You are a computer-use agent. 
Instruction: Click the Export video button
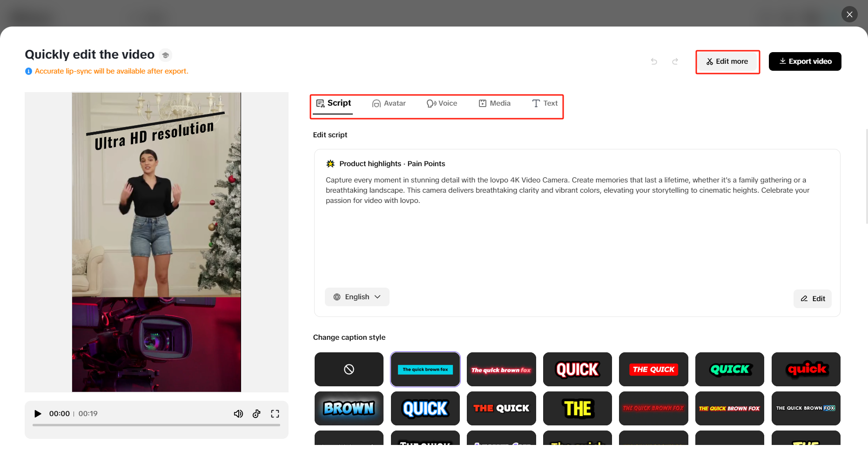tap(805, 61)
